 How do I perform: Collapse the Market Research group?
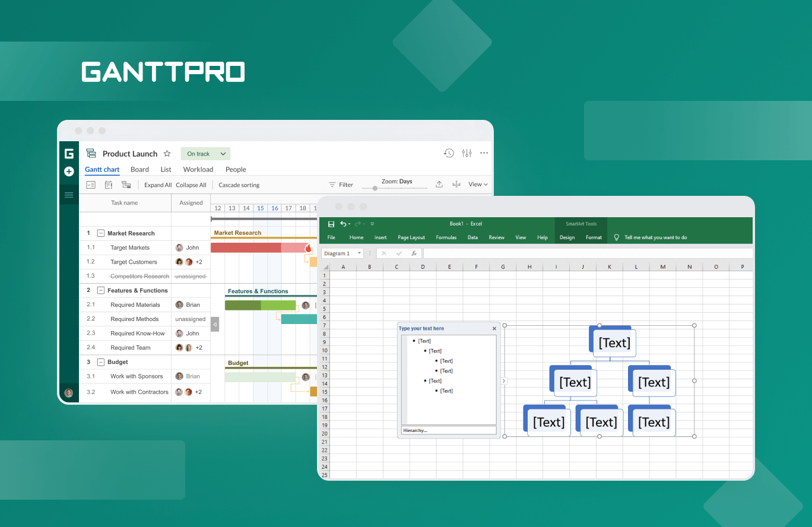pos(100,233)
